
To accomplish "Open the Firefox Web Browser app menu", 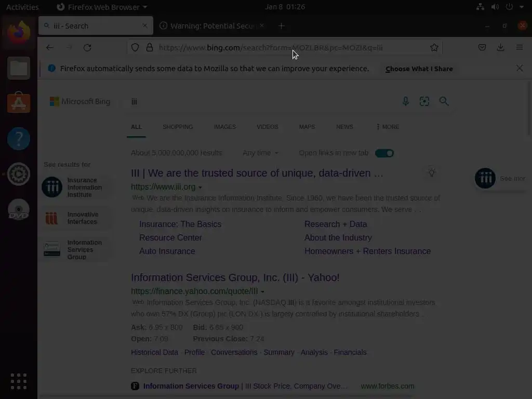I will click(x=102, y=7).
